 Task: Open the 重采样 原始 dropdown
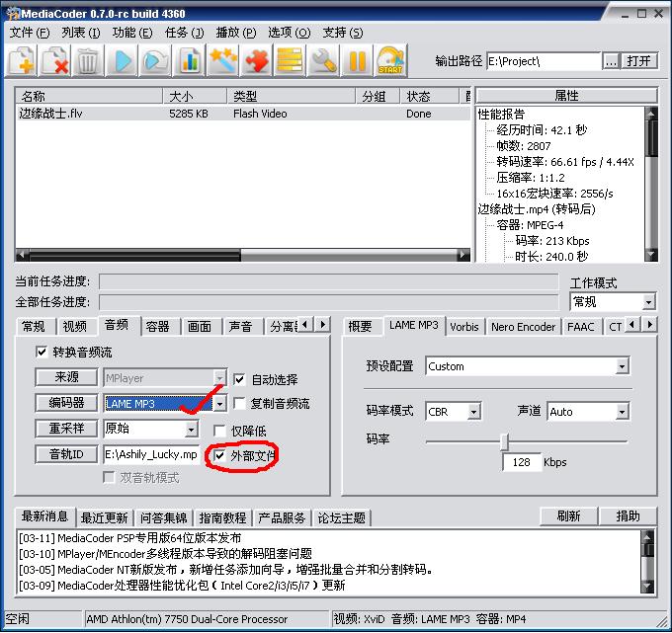192,429
